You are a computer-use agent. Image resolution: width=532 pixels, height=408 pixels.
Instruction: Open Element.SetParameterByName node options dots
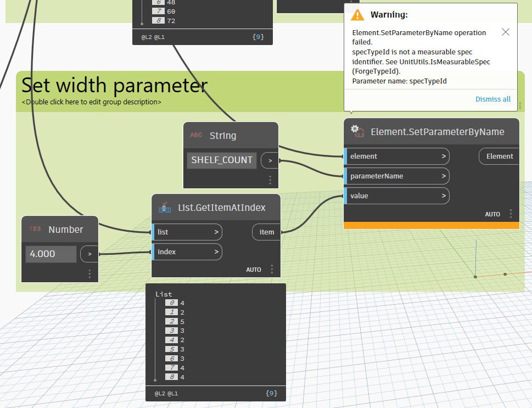(511, 214)
